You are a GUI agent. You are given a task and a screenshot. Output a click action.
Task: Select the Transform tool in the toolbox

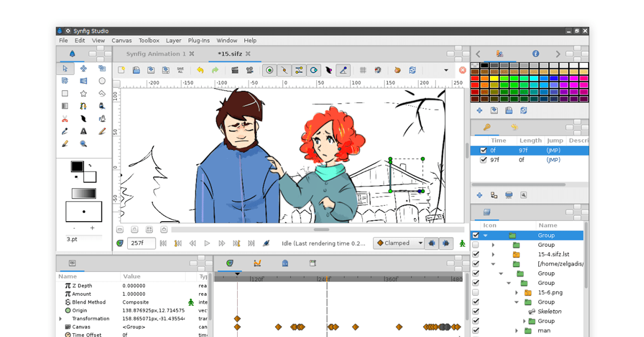pyautogui.click(x=65, y=68)
